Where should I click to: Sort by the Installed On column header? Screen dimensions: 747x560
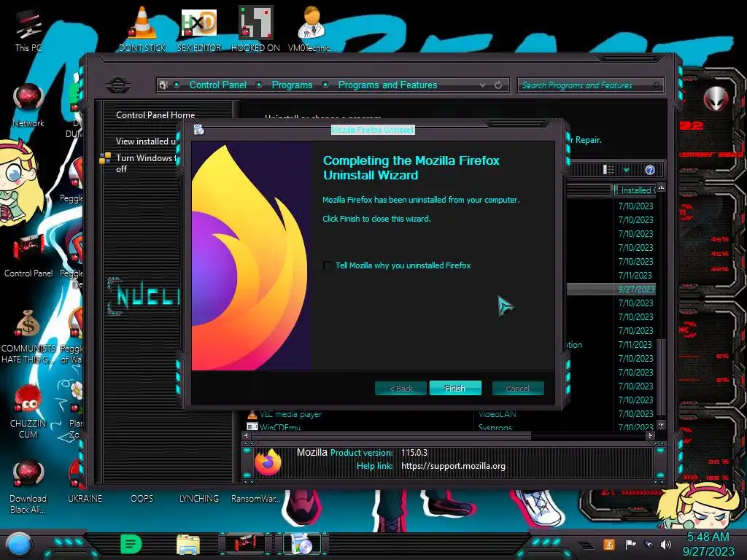(635, 190)
